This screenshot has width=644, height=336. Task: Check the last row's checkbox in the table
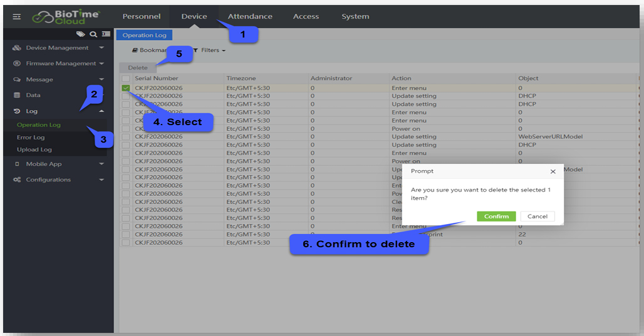pos(126,242)
